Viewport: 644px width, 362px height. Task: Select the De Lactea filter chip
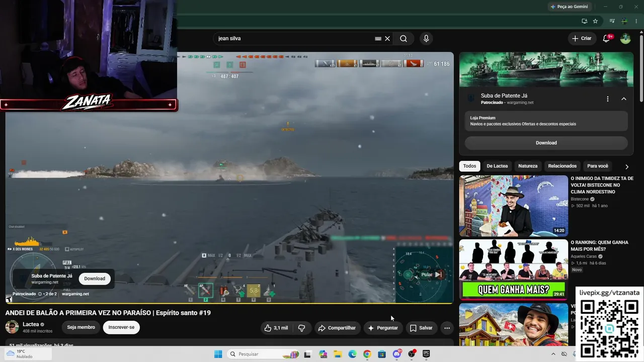point(497,166)
